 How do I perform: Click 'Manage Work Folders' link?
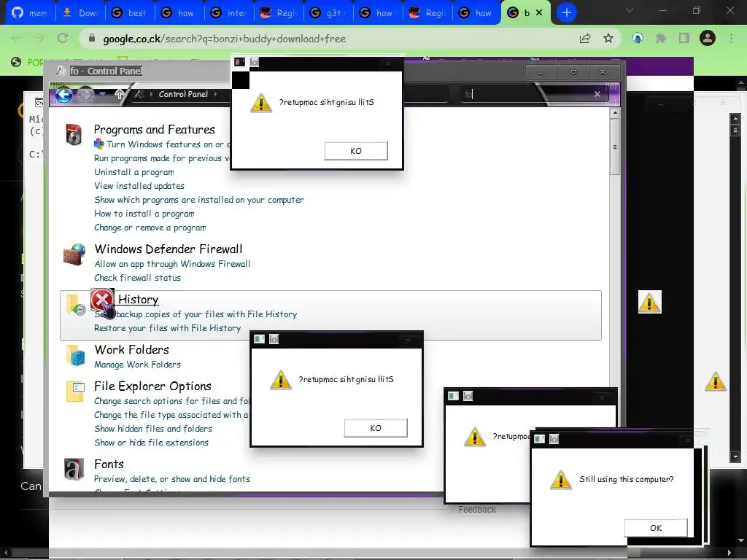138,365
